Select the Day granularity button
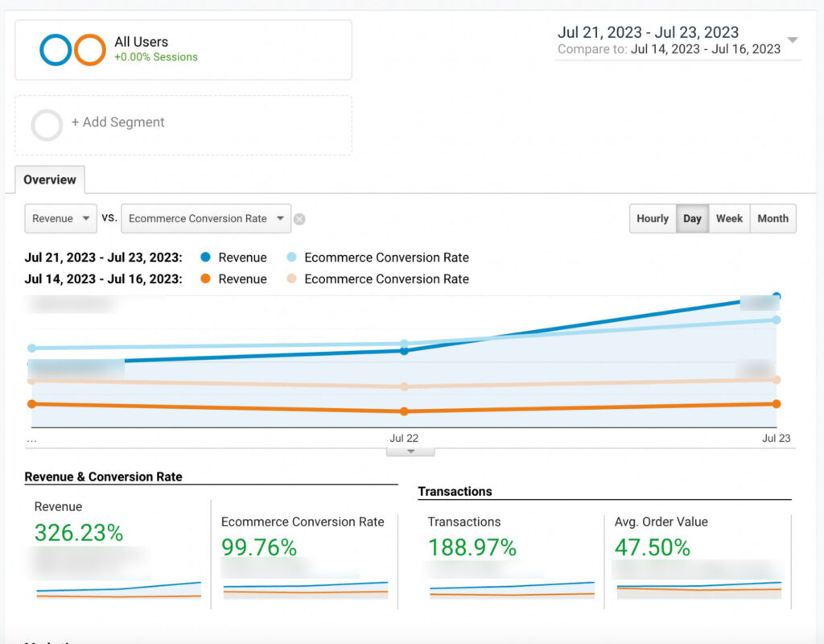Viewport: 824px width, 644px height. point(692,219)
